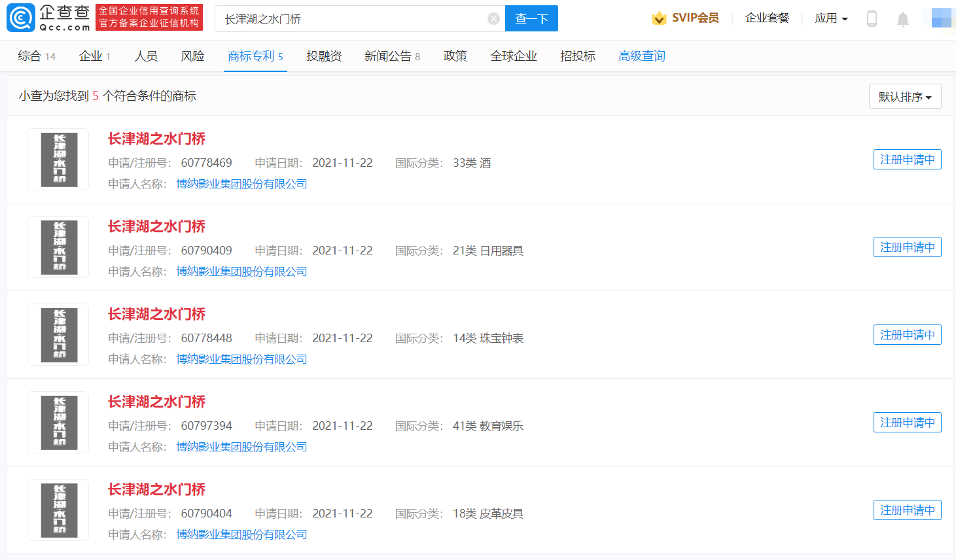Switch to the 风险 tab
This screenshot has height=560, width=956.
pyautogui.click(x=193, y=56)
